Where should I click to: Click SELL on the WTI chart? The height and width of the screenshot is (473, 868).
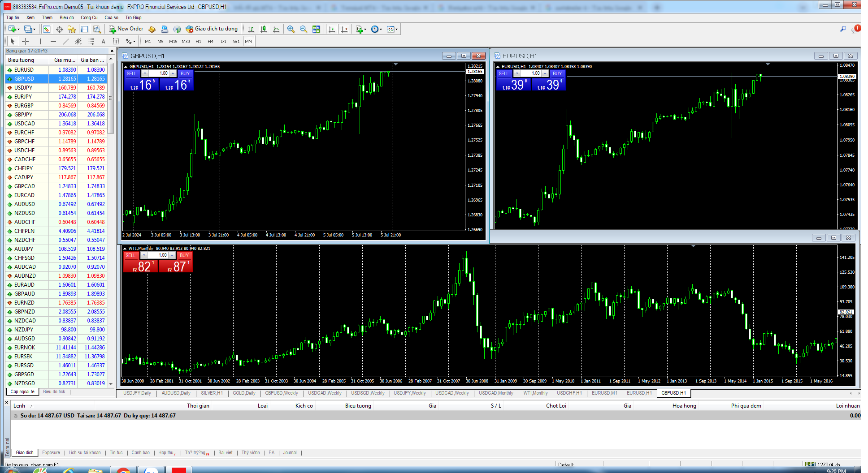point(130,255)
